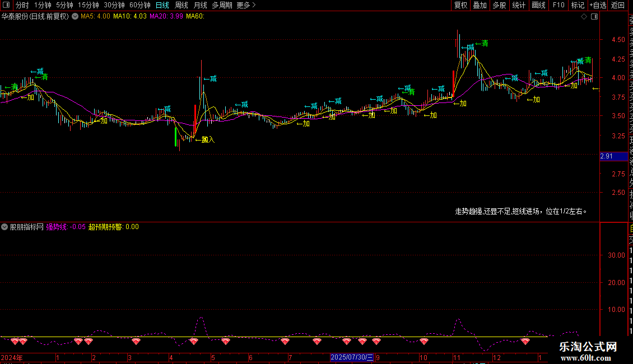This screenshot has width=633, height=364.
Task: Open F10 company info
Action: click(558, 5)
